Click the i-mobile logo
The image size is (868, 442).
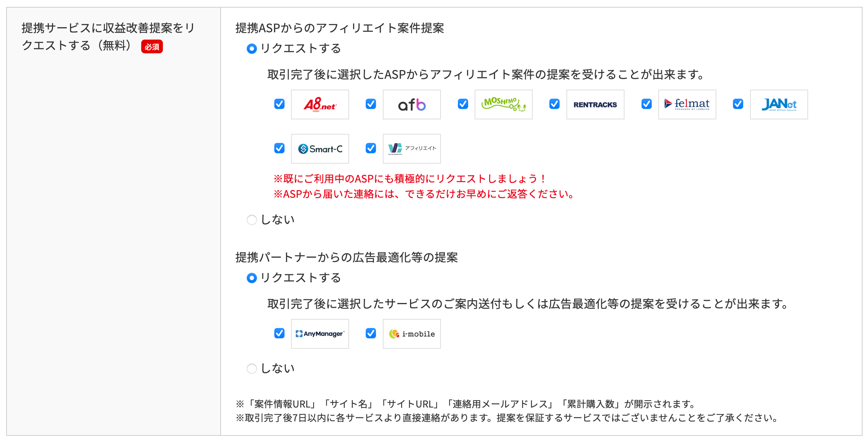click(412, 334)
